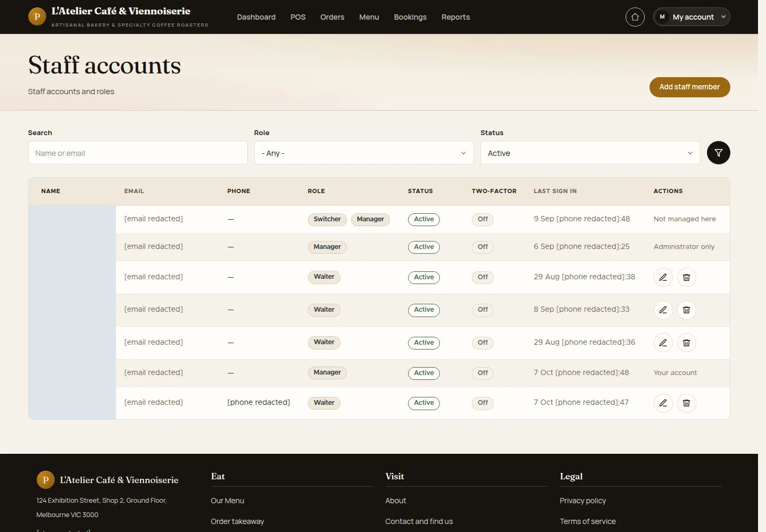Delete the waiter who signed in 7 Oct :47
The width and height of the screenshot is (766, 532).
(x=686, y=403)
